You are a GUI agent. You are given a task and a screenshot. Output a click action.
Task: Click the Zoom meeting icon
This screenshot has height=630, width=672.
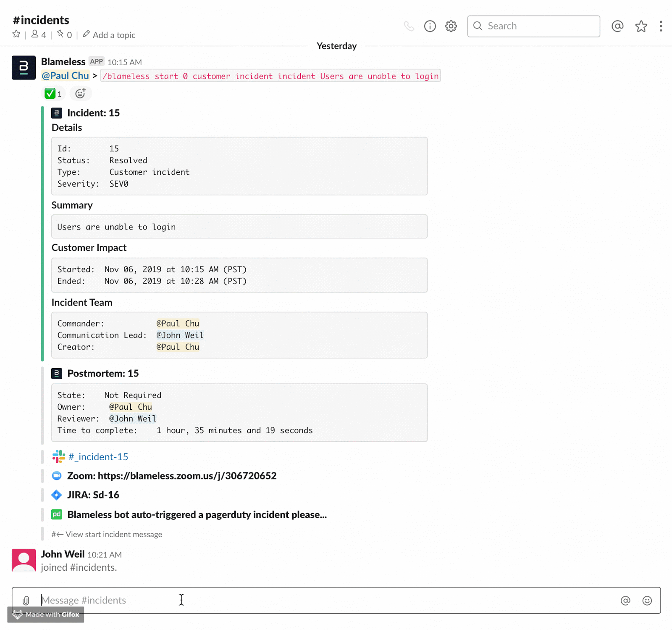57,476
